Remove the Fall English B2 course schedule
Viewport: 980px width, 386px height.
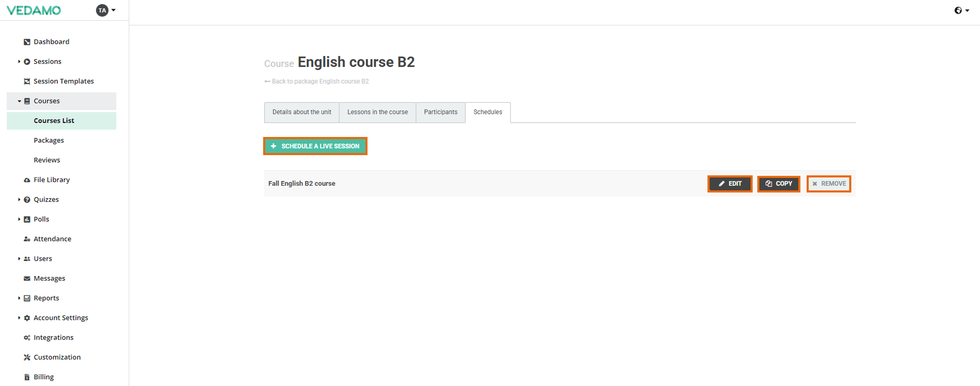coord(829,184)
